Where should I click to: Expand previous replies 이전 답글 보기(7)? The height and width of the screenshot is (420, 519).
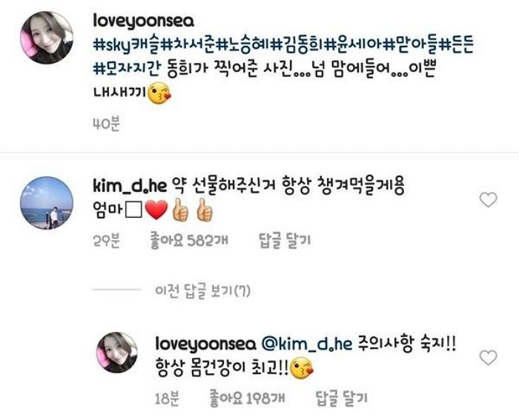tap(202, 290)
